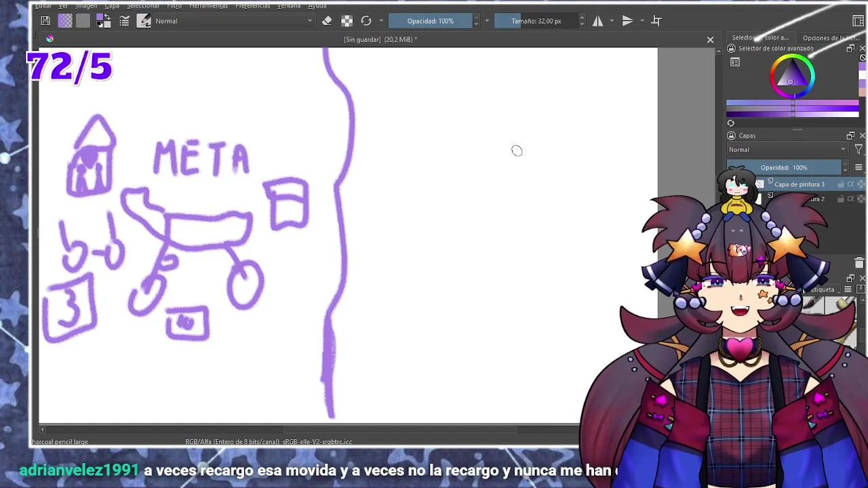Toggle eraser mode
Screen dimensions: 868x488
click(327, 21)
